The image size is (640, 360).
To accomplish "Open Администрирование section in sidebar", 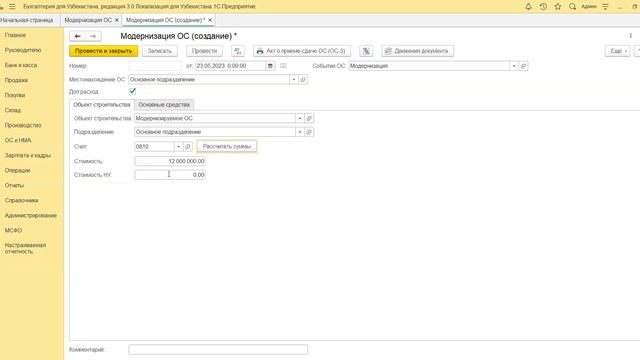I will pos(31,216).
